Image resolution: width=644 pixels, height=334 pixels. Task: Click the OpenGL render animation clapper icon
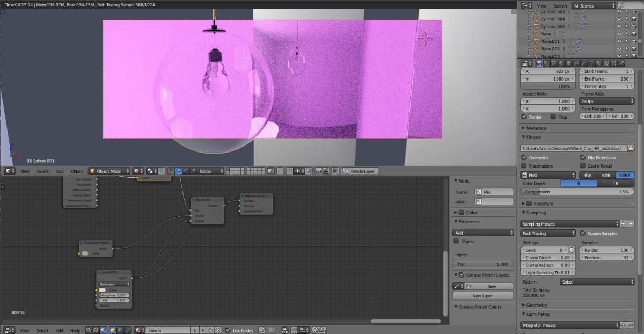click(325, 171)
